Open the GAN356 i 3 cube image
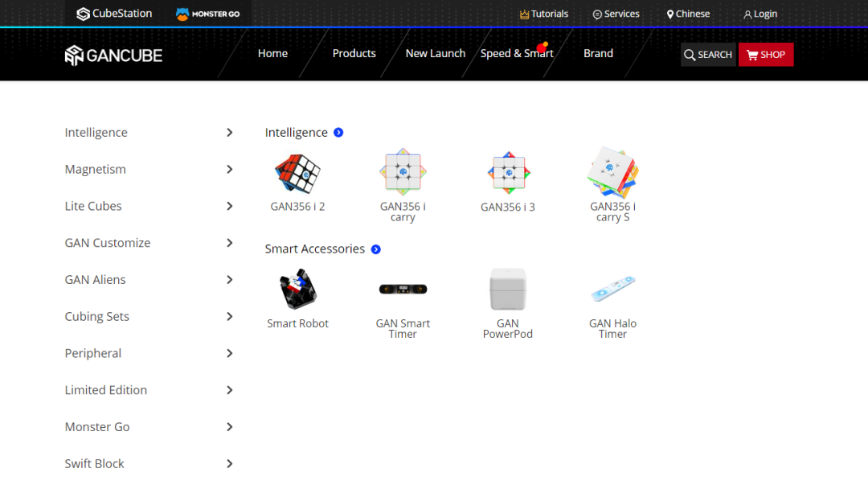The height and width of the screenshot is (485, 868). tap(508, 172)
